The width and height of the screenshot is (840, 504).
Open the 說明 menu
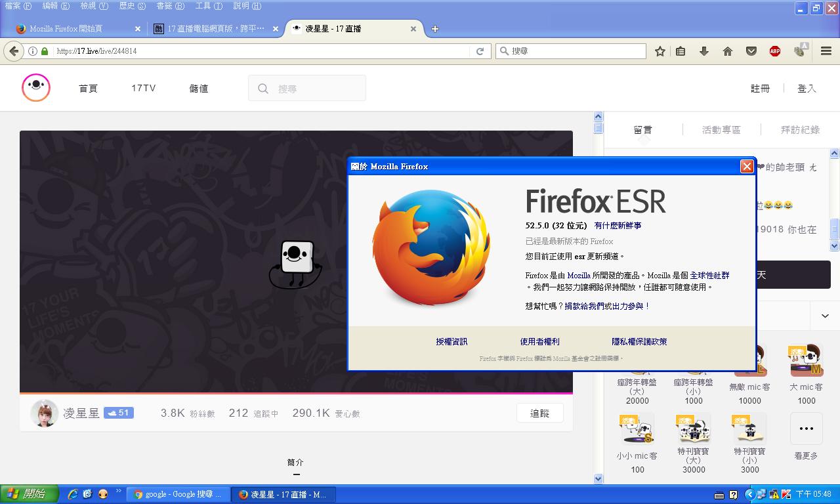[x=247, y=6]
